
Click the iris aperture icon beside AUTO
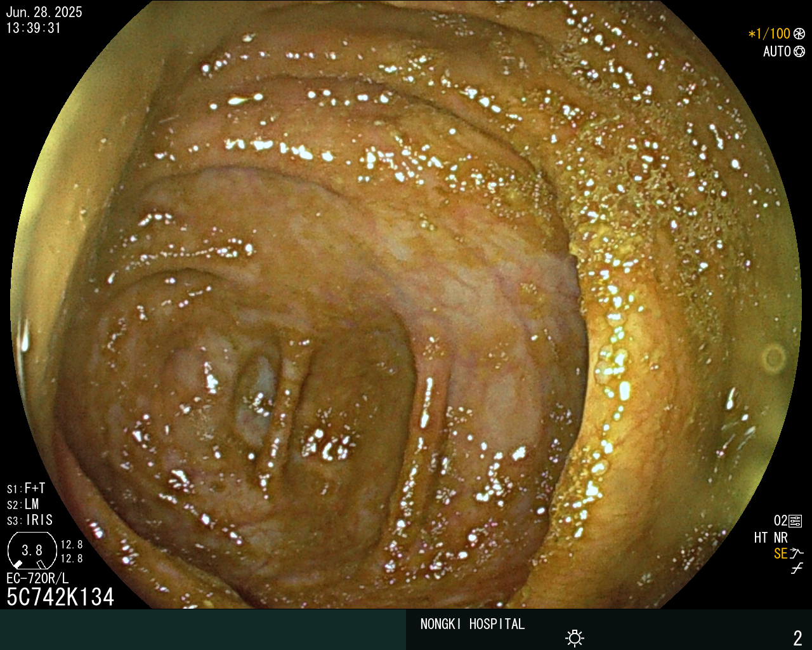pyautogui.click(x=799, y=51)
